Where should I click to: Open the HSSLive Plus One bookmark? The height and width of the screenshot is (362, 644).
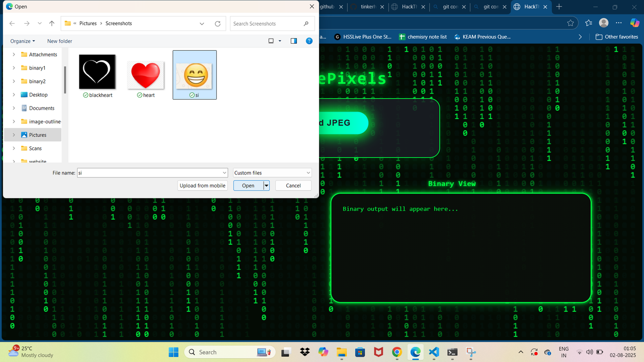point(363,37)
